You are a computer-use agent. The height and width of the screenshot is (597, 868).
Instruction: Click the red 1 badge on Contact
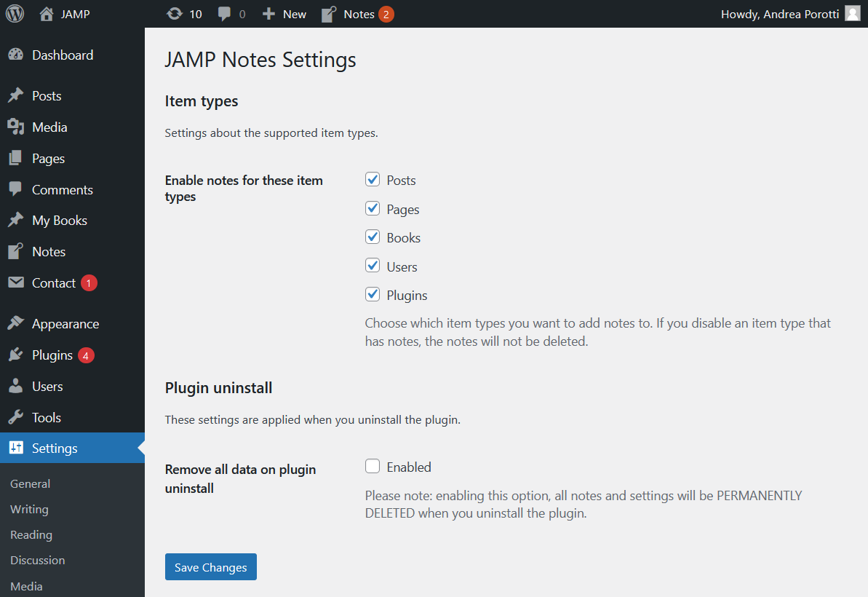(x=89, y=283)
